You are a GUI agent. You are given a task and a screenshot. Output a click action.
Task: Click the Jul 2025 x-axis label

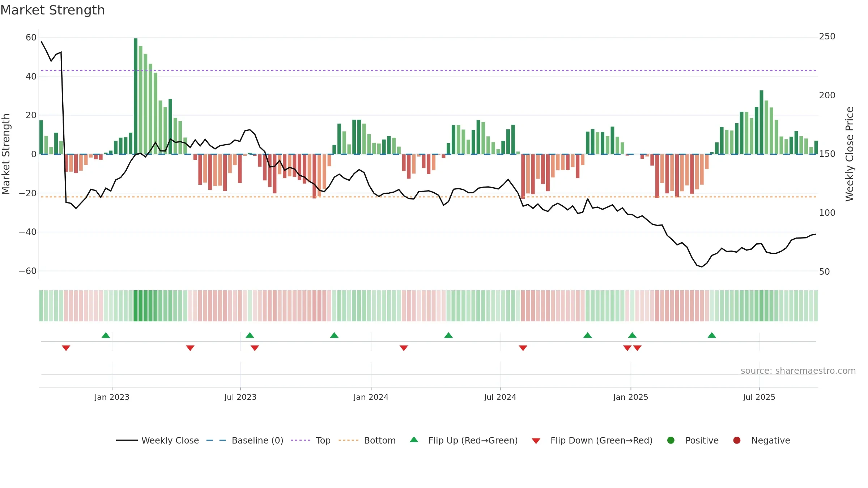click(x=759, y=397)
